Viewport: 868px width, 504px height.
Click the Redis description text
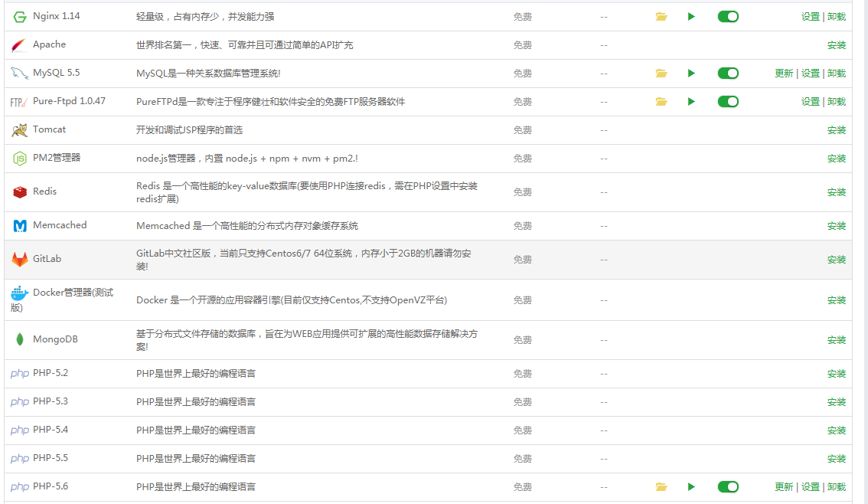coord(307,192)
